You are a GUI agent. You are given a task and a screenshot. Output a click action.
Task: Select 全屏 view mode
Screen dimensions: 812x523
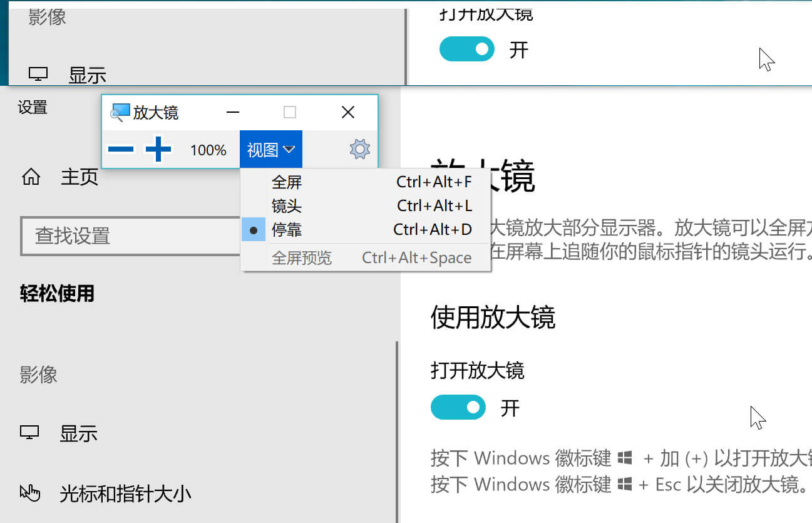point(366,182)
